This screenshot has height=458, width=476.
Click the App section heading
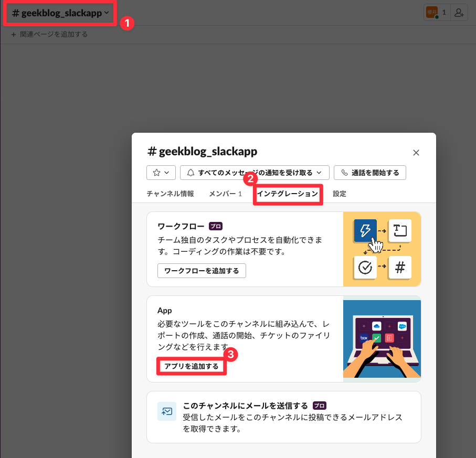pos(165,311)
